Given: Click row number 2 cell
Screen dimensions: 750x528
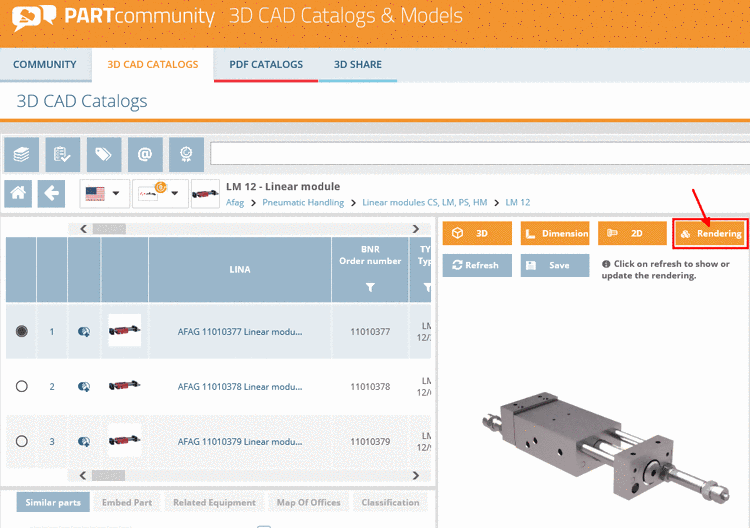Looking at the screenshot, I should pyautogui.click(x=52, y=386).
